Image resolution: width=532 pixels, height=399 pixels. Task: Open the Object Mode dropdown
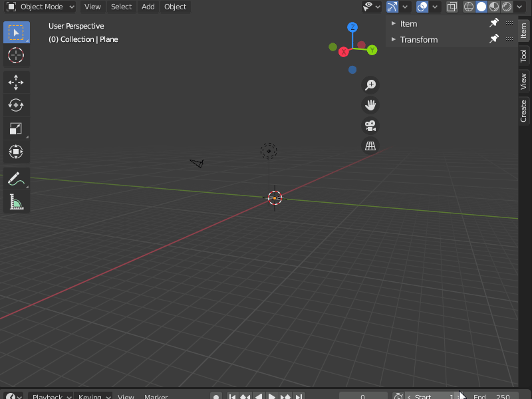point(40,7)
